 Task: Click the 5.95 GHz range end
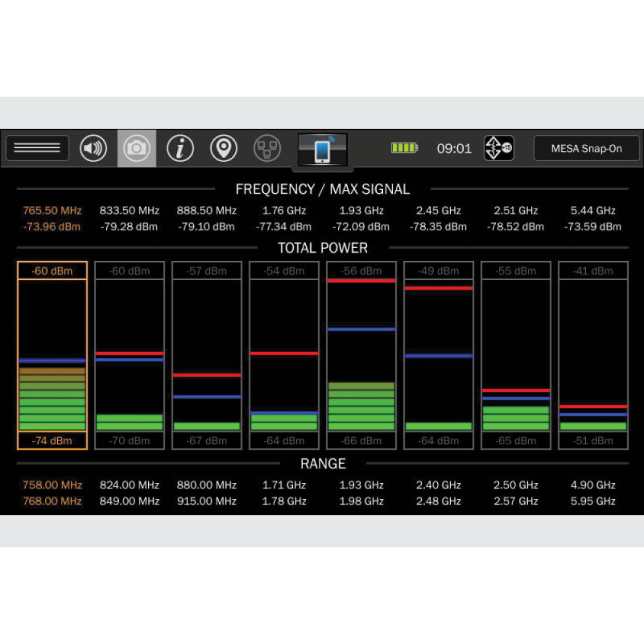[593, 501]
